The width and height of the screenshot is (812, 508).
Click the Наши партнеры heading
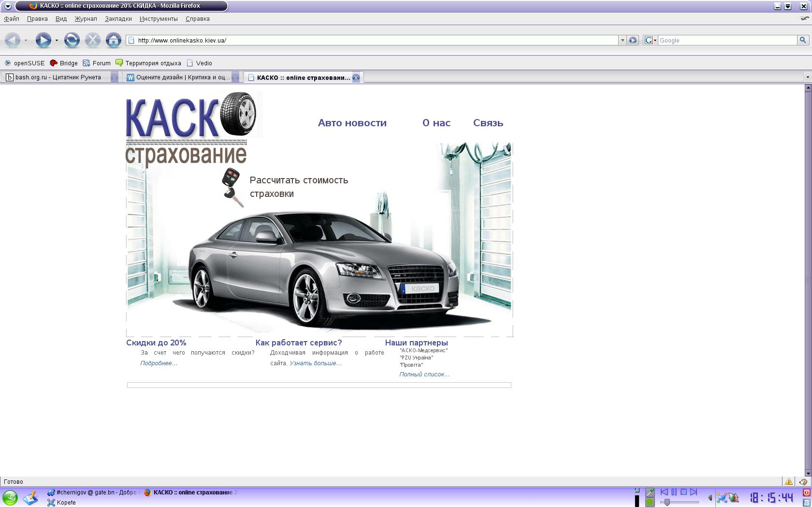point(417,343)
